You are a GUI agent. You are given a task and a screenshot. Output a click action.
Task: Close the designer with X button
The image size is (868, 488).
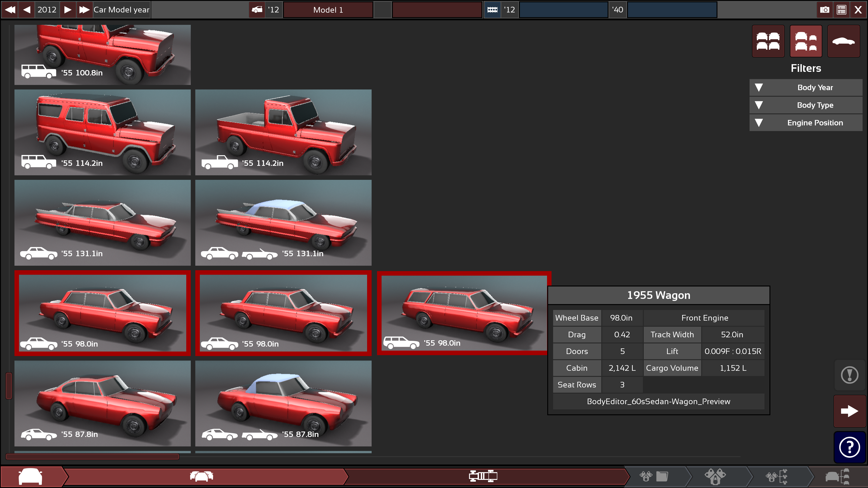tap(858, 9)
